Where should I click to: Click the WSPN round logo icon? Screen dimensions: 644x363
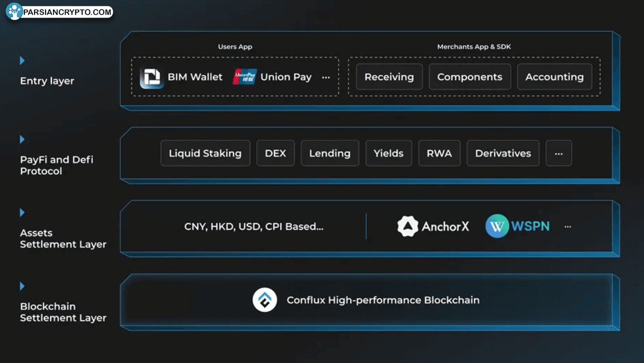point(497,226)
